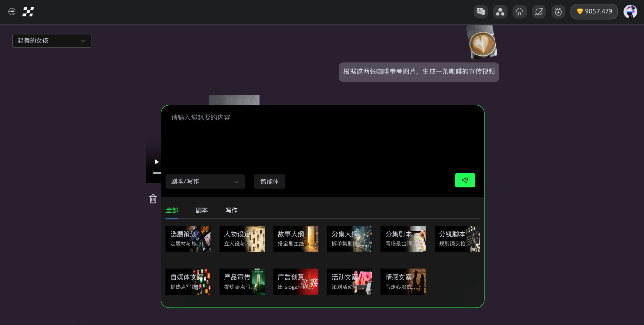The image size is (644, 325).
Task: Open the coffee latte reference image
Action: click(x=482, y=43)
